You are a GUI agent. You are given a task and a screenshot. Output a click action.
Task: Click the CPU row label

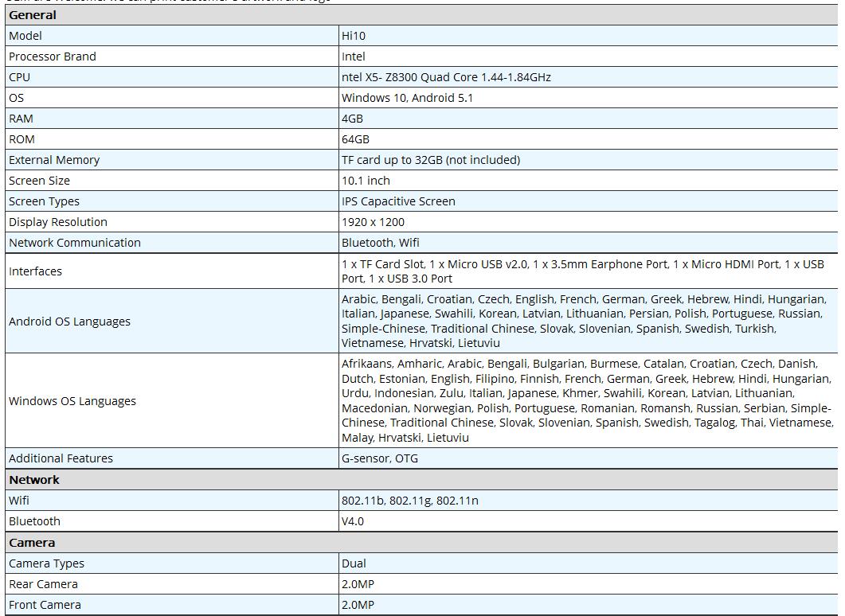pyautogui.click(x=19, y=77)
